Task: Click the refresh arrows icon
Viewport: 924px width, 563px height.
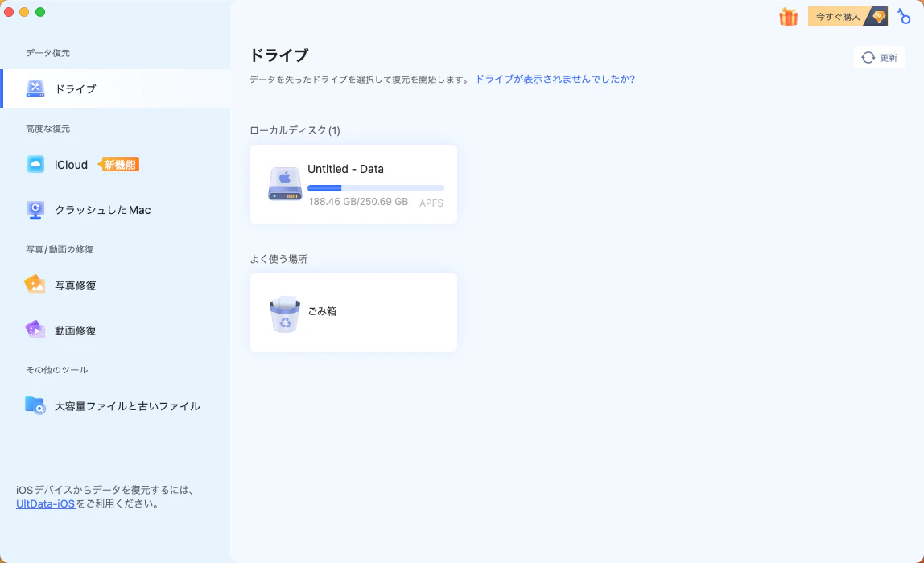Action: click(x=868, y=58)
